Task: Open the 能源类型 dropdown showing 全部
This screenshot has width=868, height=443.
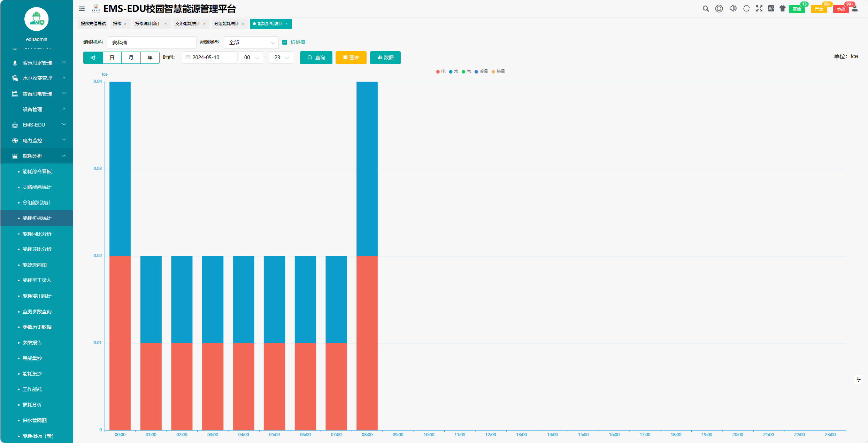Action: (251, 43)
